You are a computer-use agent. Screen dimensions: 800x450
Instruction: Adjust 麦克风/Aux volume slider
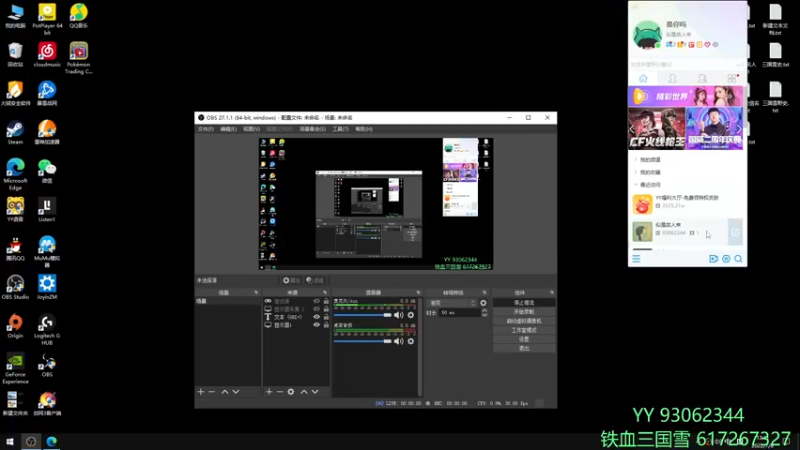[x=362, y=315]
